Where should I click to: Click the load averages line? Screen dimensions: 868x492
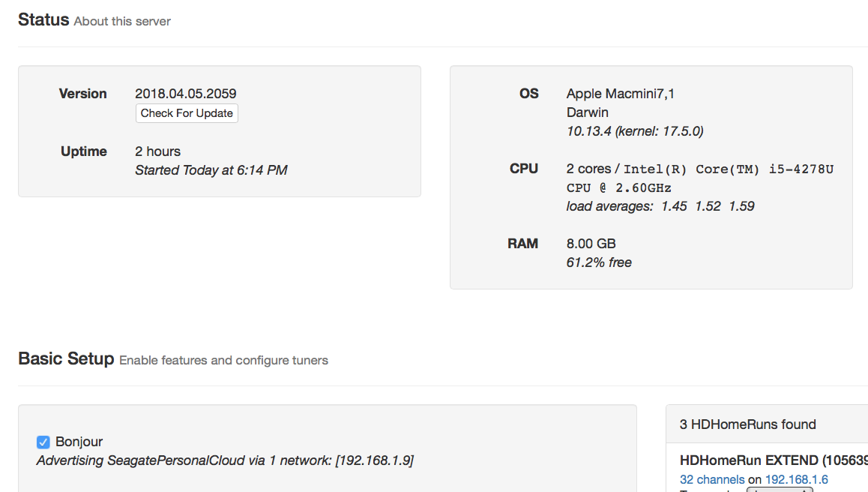click(x=660, y=206)
